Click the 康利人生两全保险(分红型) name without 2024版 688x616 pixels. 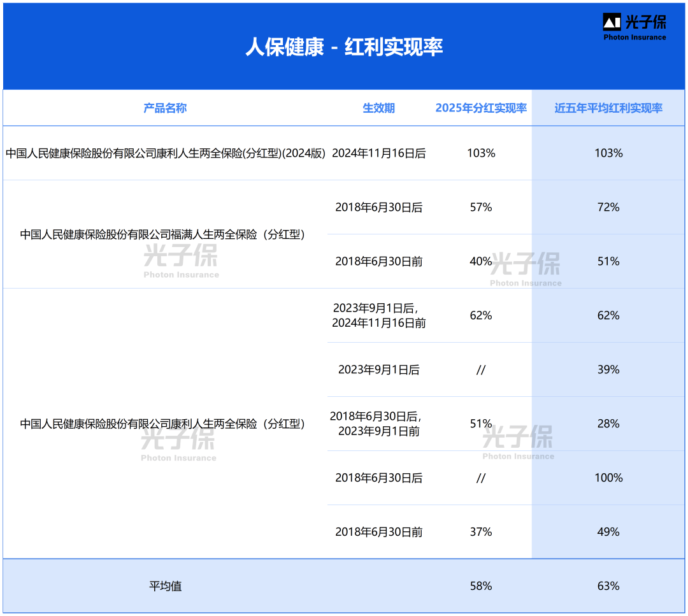[x=163, y=424]
